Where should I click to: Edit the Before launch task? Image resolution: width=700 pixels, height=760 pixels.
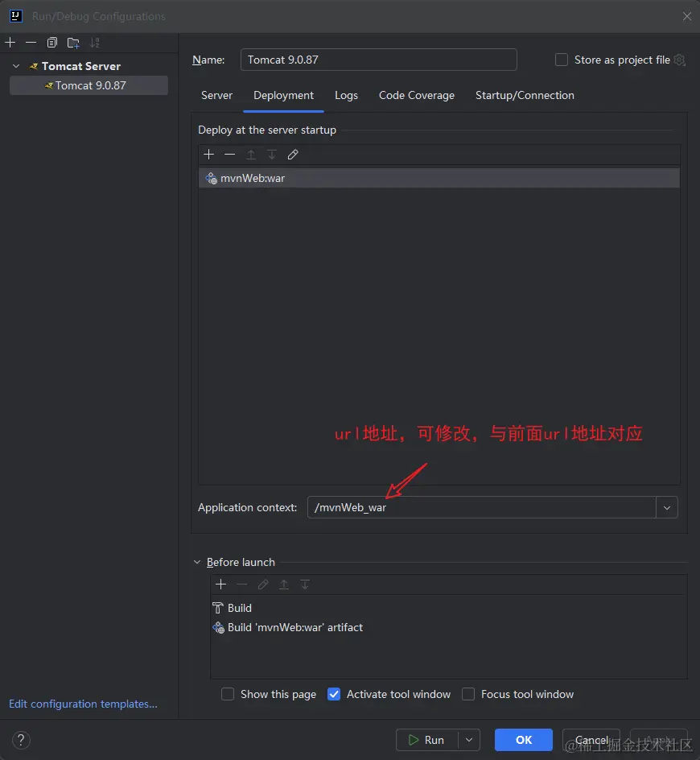click(263, 584)
